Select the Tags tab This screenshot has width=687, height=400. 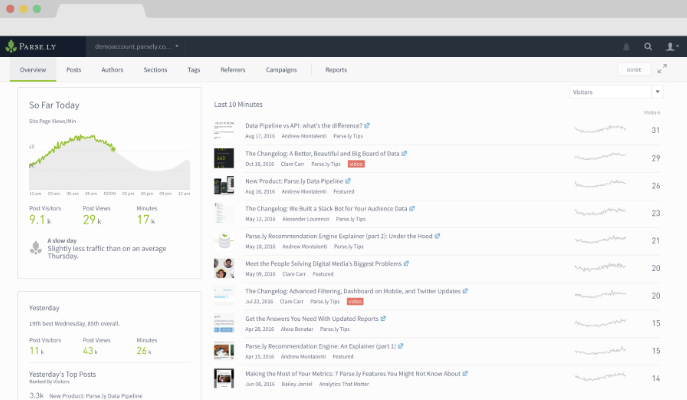tap(194, 70)
